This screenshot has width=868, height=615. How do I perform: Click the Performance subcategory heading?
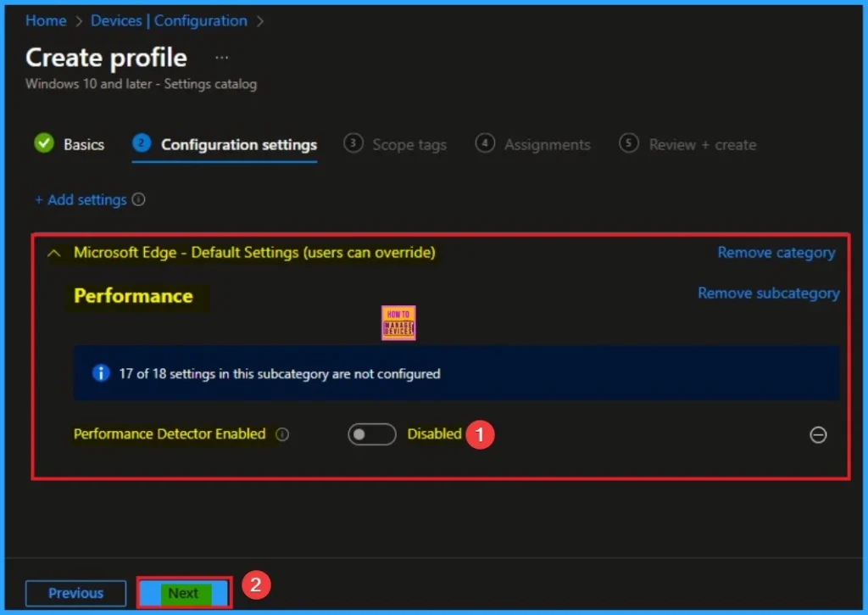click(133, 296)
